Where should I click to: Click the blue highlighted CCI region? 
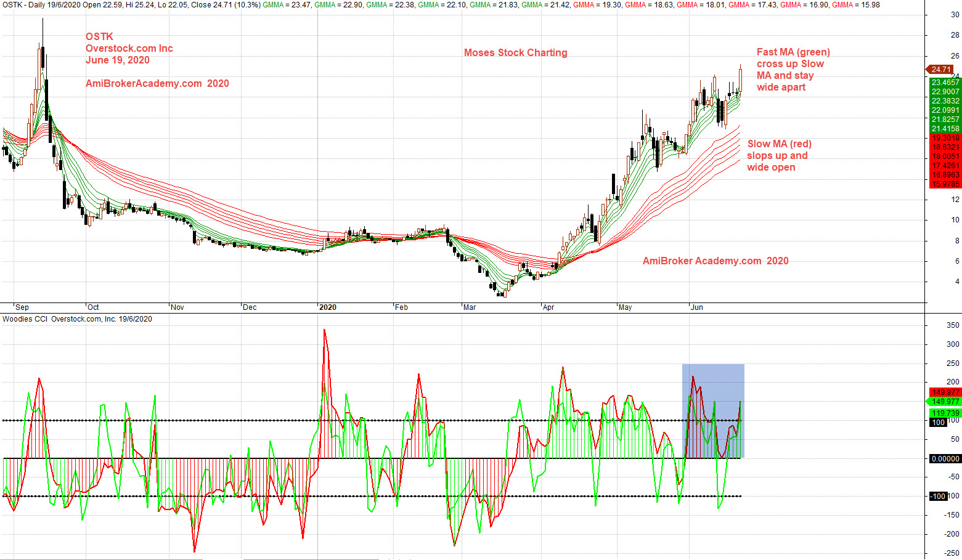(x=713, y=411)
